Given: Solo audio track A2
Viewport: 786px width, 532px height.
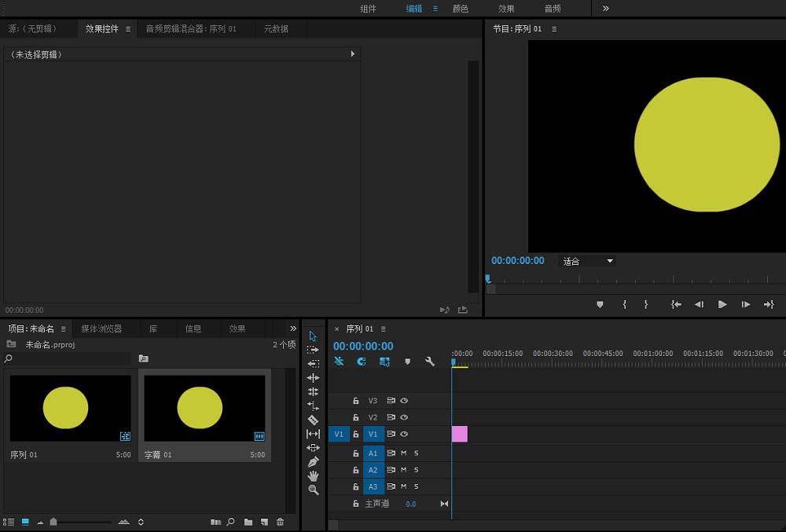Looking at the screenshot, I should click(x=417, y=470).
